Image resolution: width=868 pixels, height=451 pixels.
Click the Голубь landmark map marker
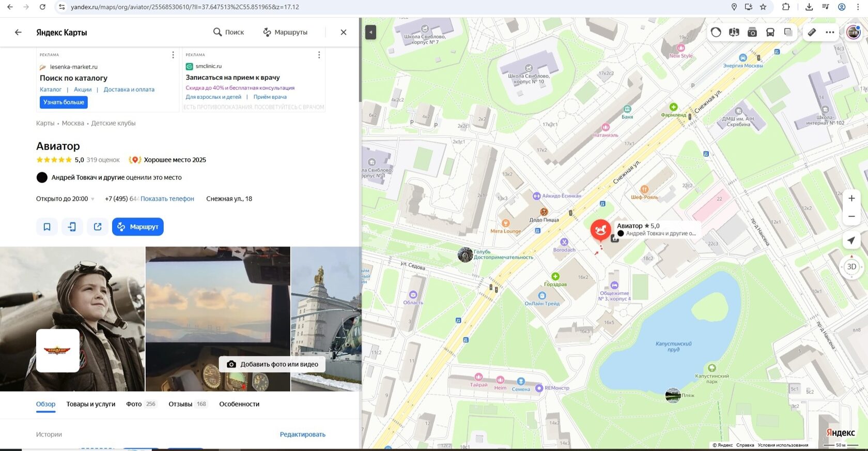coord(465,254)
